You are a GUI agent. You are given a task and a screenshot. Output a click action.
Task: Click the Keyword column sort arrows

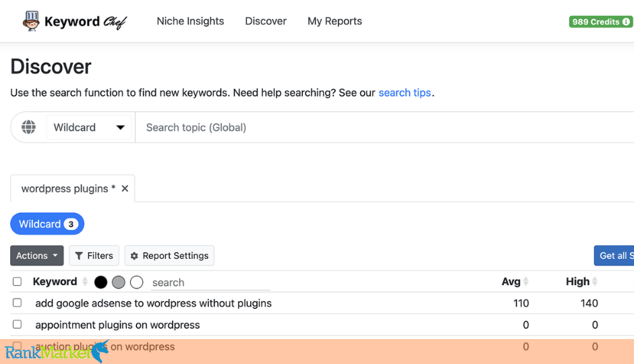point(85,281)
